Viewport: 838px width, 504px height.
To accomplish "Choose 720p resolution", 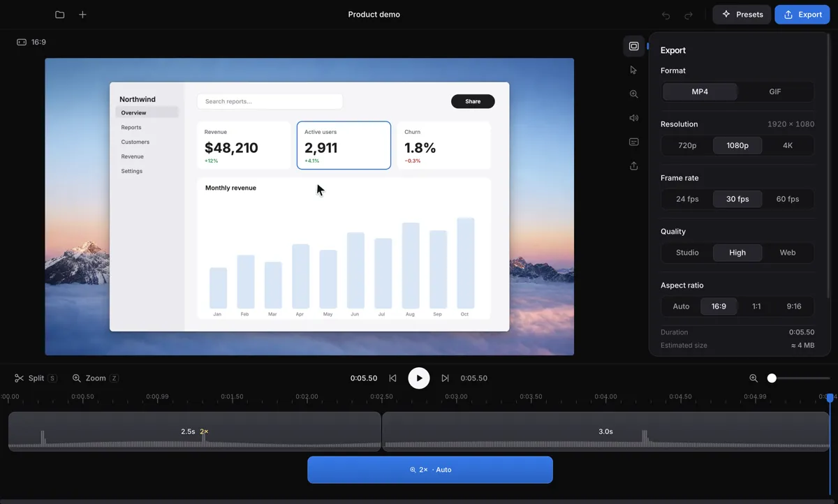I will (687, 145).
